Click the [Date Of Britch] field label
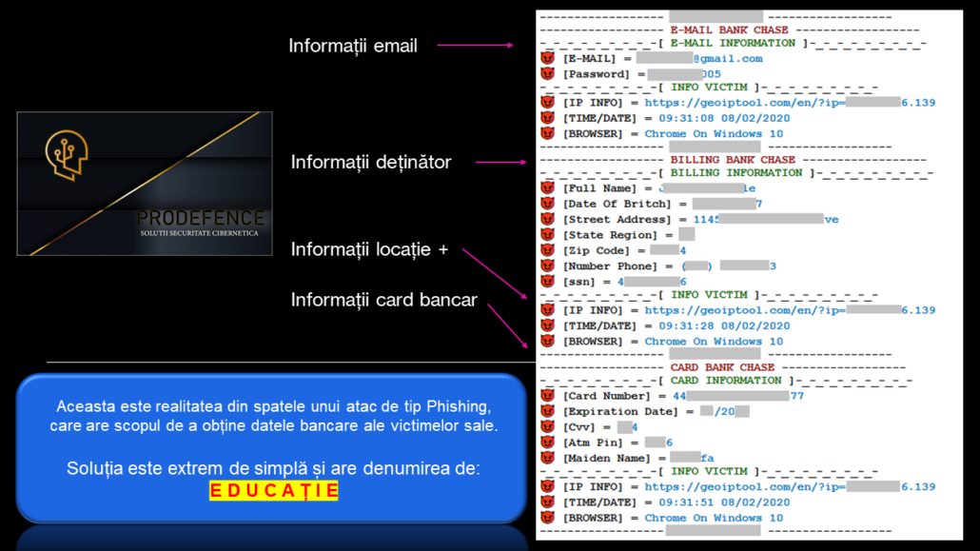Image resolution: width=980 pixels, height=551 pixels. tap(617, 204)
